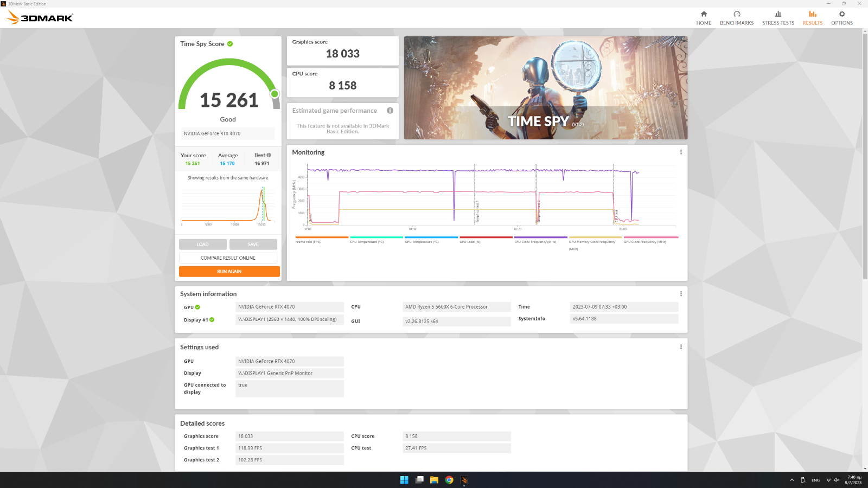Open File Explorer from the taskbar
Screen dimensions: 868x488
click(434, 480)
